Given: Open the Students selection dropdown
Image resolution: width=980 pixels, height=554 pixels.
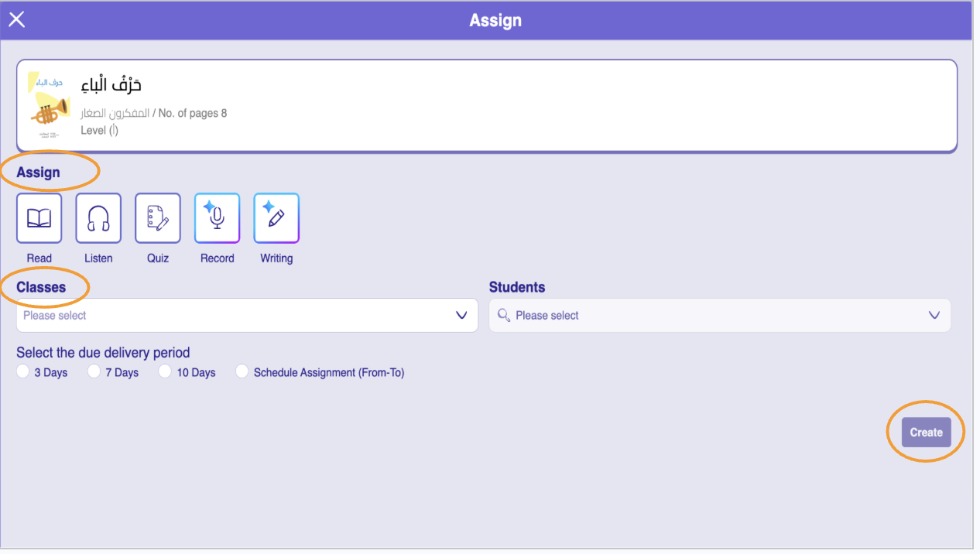Looking at the screenshot, I should (712, 316).
